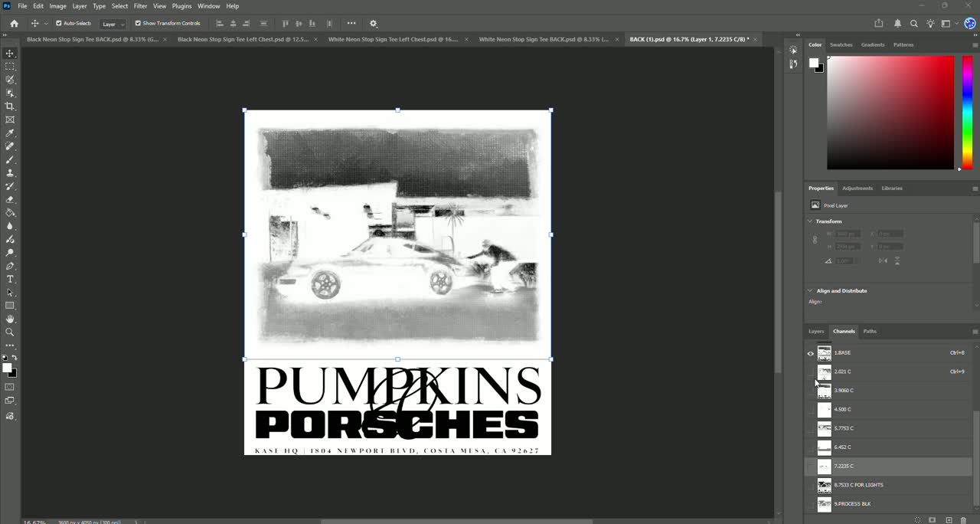Save selection as channel icon
The width and height of the screenshot is (980, 524).
point(933,520)
